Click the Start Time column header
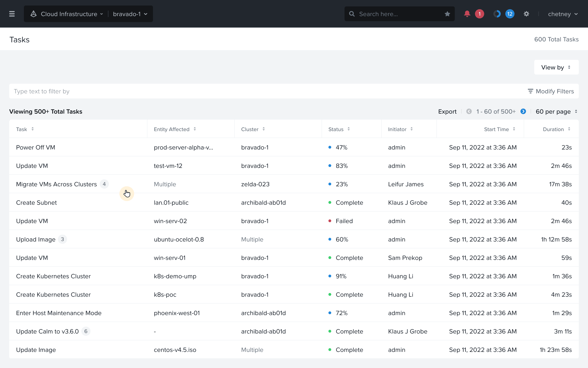Screen dimensions: 588x368 [x=496, y=129]
